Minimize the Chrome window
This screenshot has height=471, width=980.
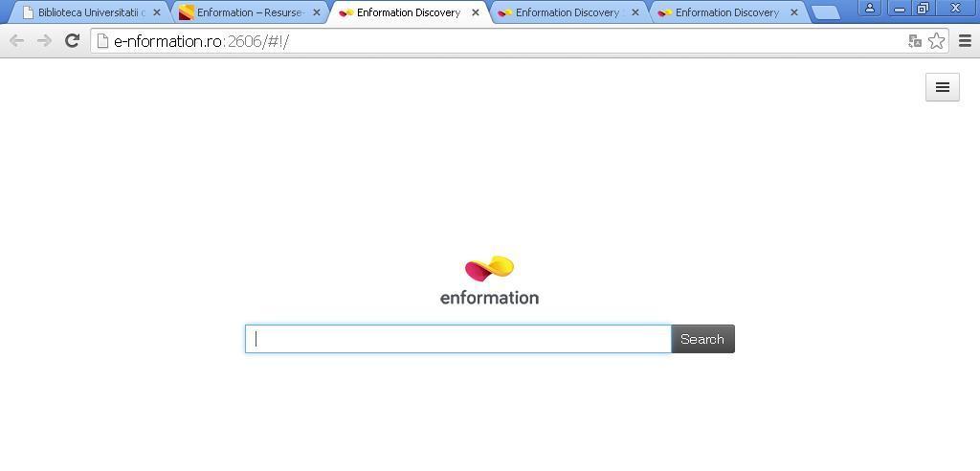(x=900, y=8)
